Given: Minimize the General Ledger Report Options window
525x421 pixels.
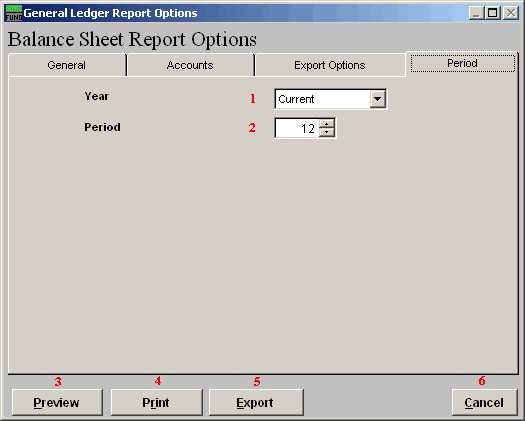Looking at the screenshot, I should (x=476, y=13).
